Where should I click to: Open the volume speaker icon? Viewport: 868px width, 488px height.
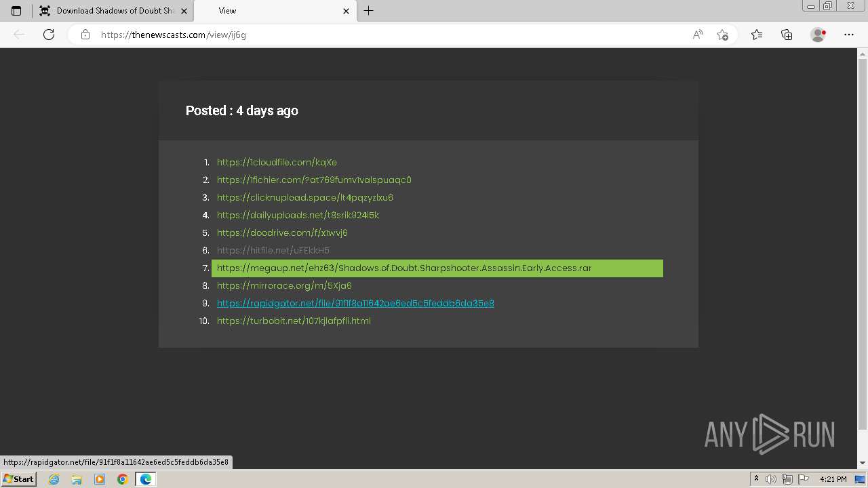[771, 479]
